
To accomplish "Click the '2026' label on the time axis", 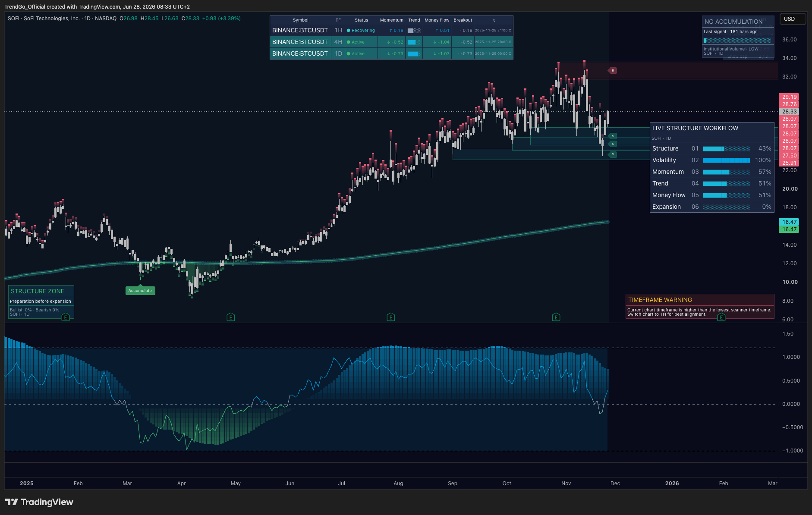I will 672,484.
